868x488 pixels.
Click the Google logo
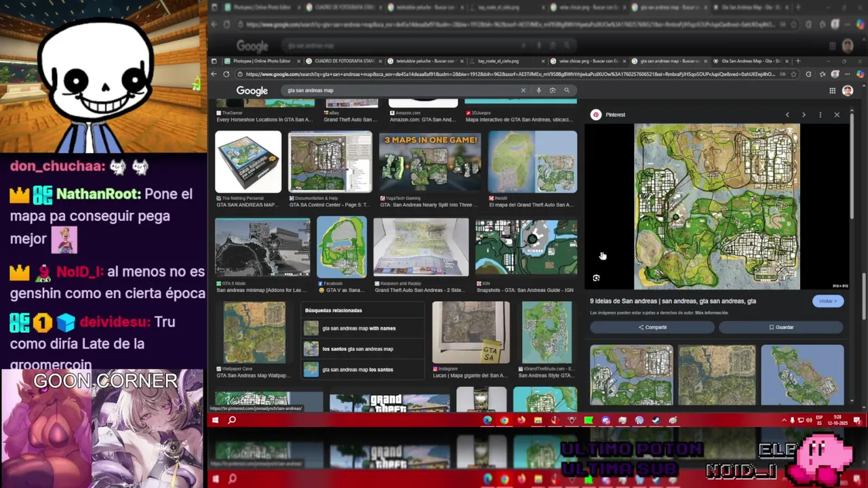(x=252, y=91)
